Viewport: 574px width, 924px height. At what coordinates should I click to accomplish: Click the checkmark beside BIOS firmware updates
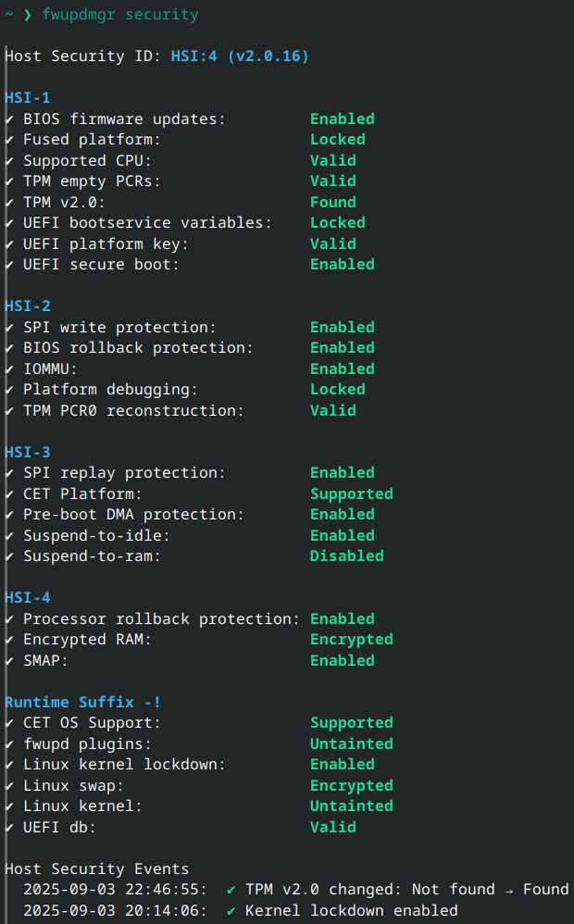(9, 119)
